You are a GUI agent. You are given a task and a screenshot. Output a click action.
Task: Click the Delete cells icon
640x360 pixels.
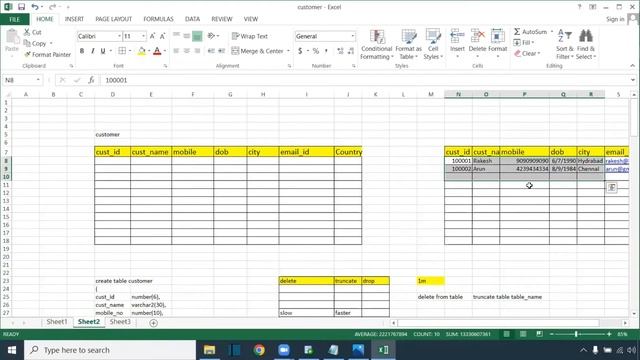(x=477, y=36)
